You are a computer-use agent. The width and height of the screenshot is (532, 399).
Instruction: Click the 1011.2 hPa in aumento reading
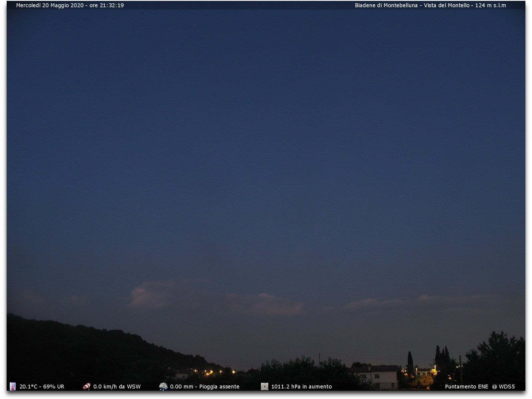301,387
